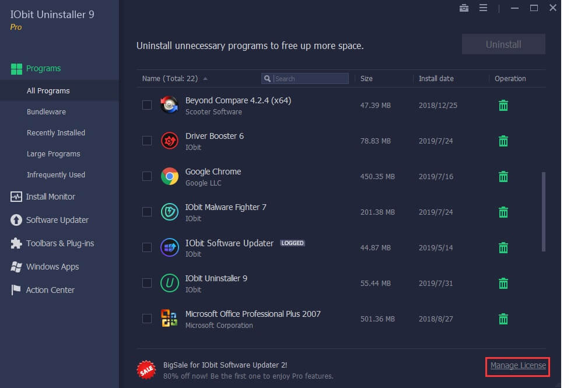This screenshot has height=388, width=588.
Task: Minimize the IObit Uninstaller window
Action: [x=514, y=8]
